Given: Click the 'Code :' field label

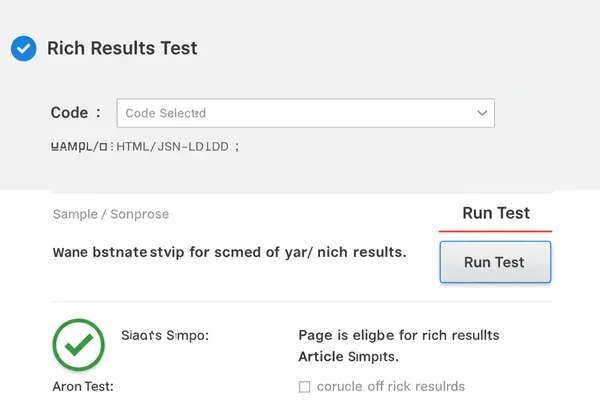Looking at the screenshot, I should pos(76,113).
